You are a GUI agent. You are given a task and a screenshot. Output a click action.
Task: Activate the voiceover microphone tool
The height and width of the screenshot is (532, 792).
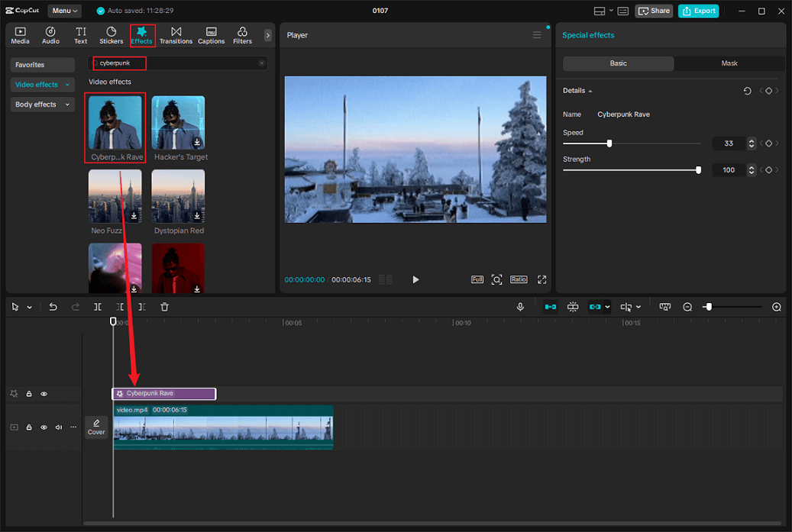coord(520,306)
